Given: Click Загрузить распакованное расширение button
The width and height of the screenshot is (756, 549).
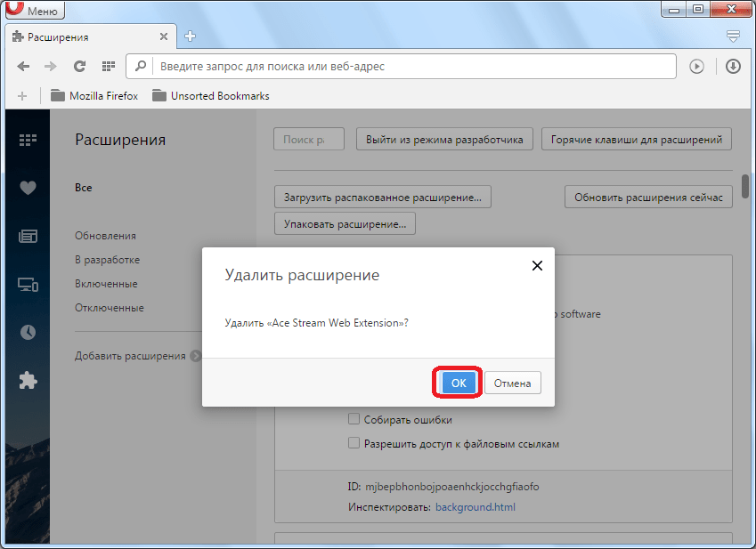Looking at the screenshot, I should click(x=383, y=197).
